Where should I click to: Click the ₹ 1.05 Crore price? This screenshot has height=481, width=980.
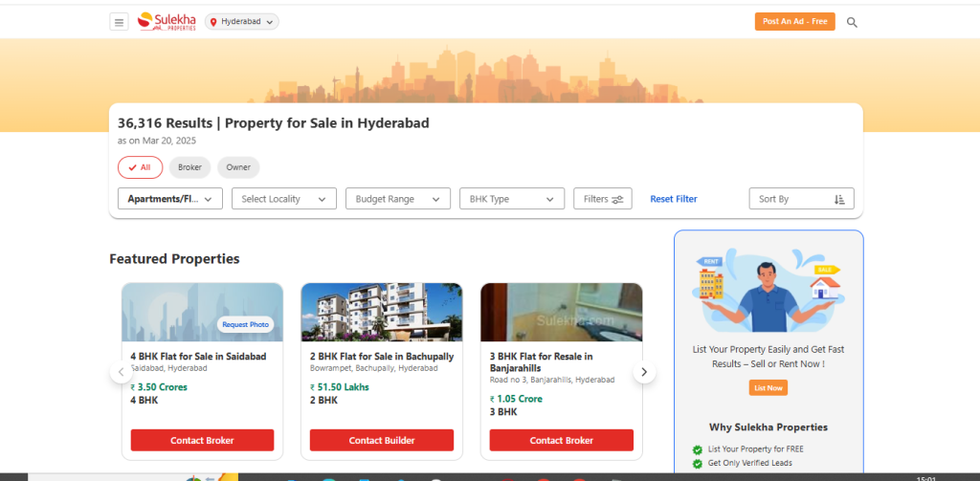[516, 399]
